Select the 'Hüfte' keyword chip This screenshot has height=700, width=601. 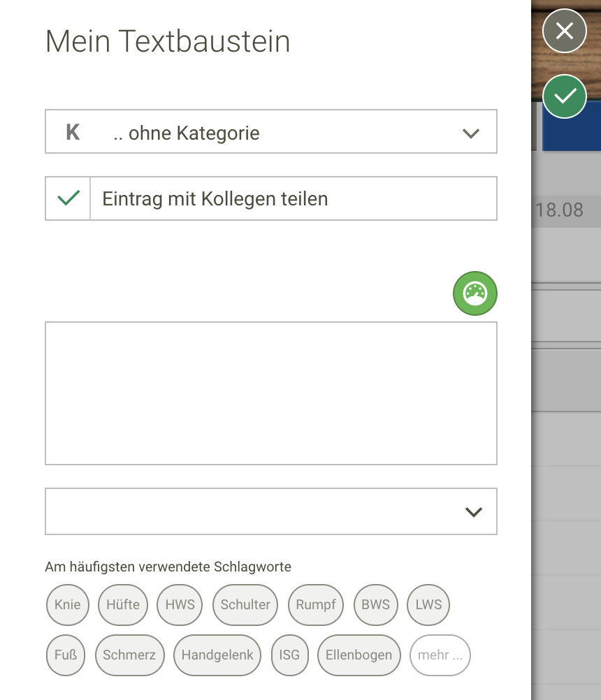click(123, 605)
